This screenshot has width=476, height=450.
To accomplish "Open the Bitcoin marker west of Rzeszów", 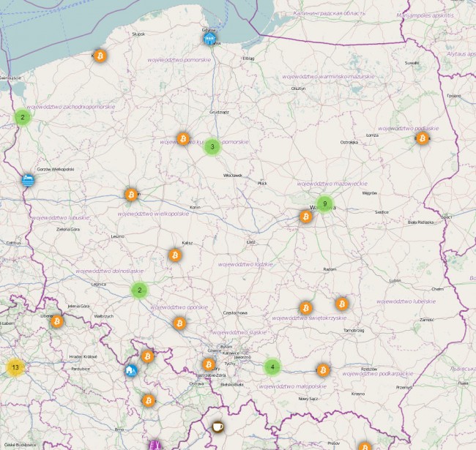I will [323, 370].
